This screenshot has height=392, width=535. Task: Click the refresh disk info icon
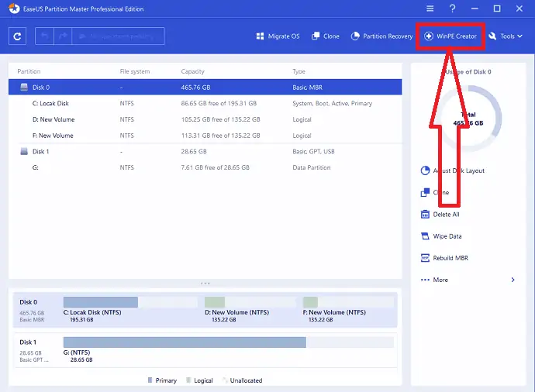[x=17, y=36]
